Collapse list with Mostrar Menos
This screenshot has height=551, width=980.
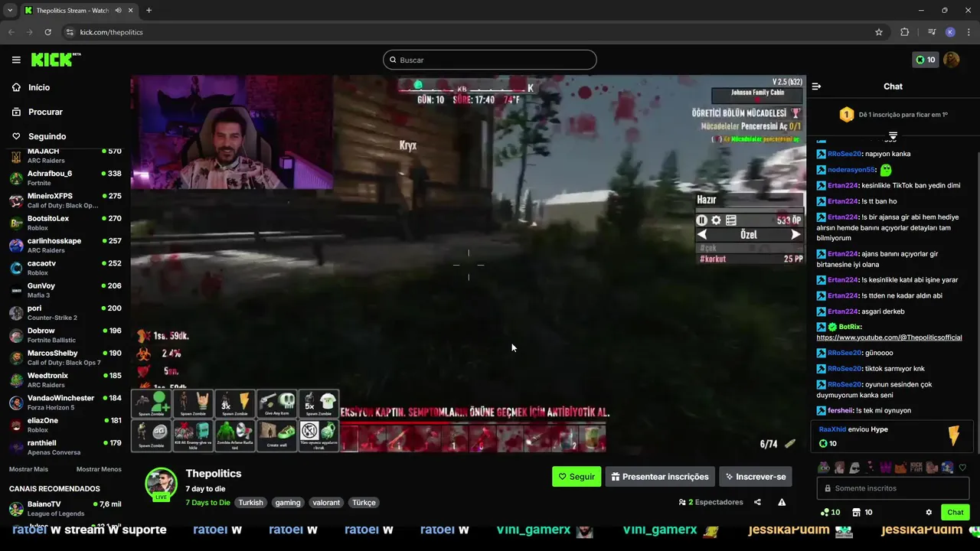pyautogui.click(x=99, y=469)
